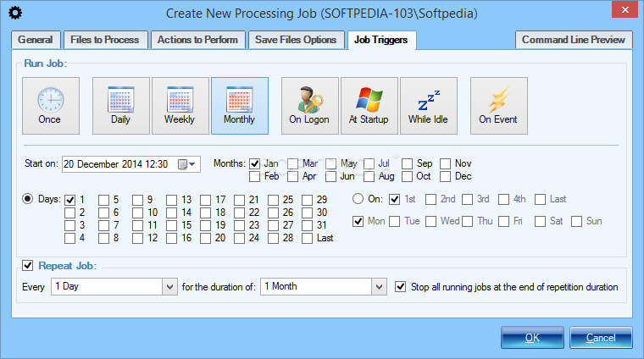Check the Oct month checkbox

point(407,176)
